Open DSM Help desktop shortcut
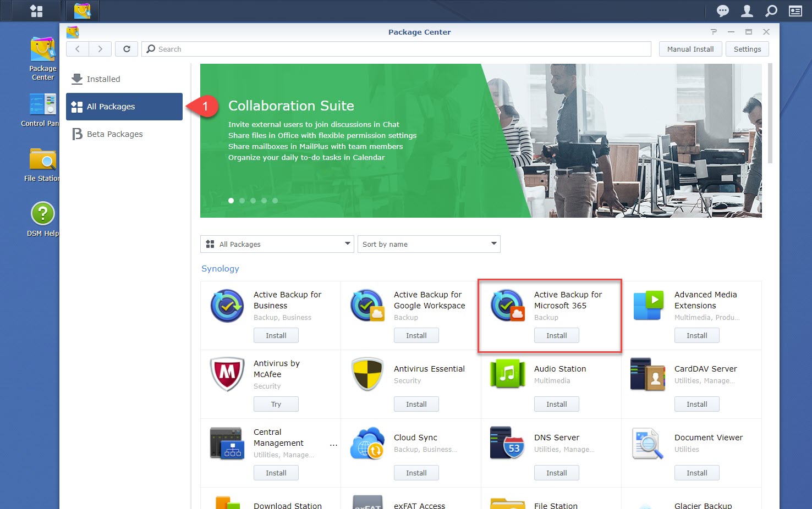 [43, 220]
